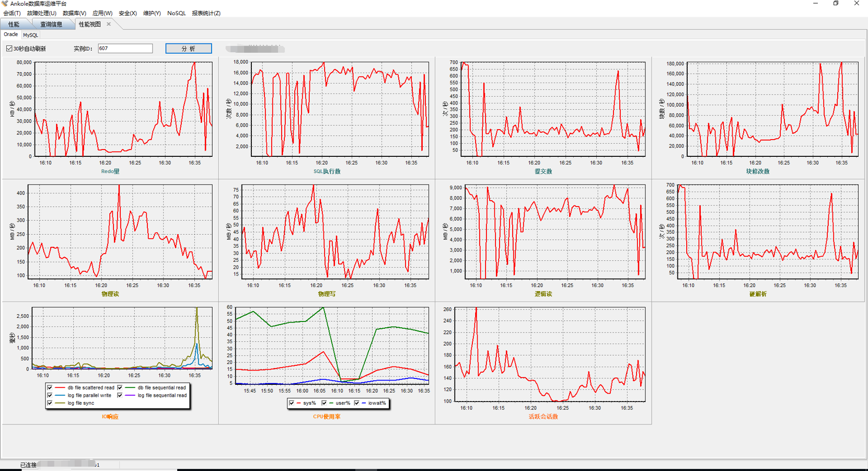Open the 会话(T) menu
868x471 pixels.
[11, 13]
